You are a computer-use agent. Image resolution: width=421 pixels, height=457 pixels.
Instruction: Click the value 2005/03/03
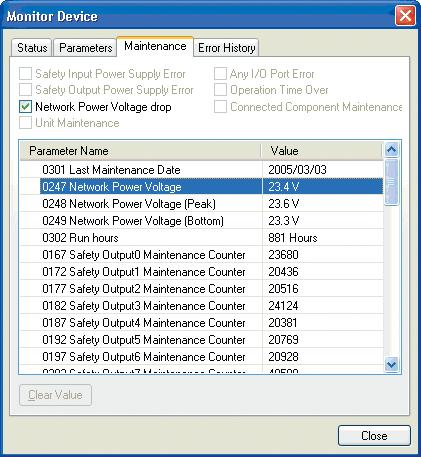[297, 170]
